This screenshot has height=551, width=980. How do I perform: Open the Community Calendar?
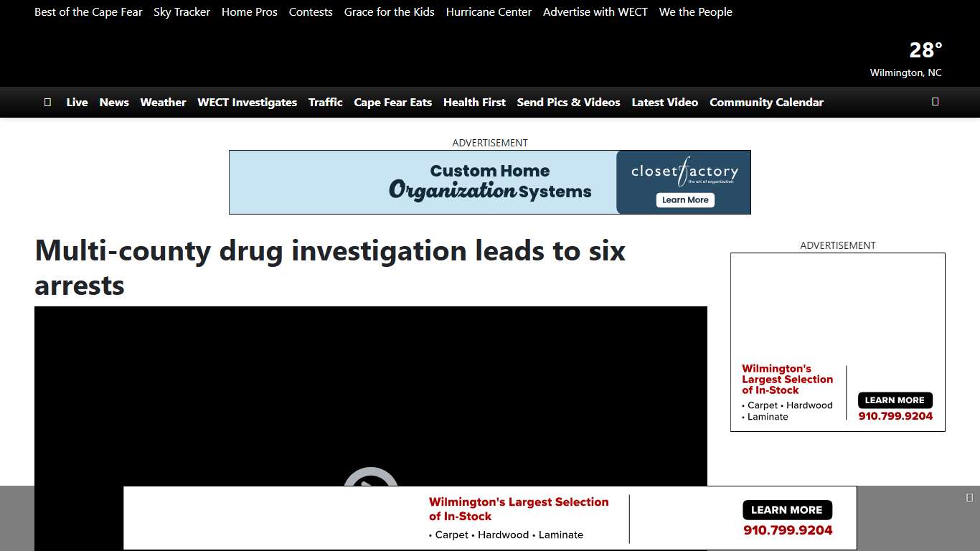[x=766, y=102]
